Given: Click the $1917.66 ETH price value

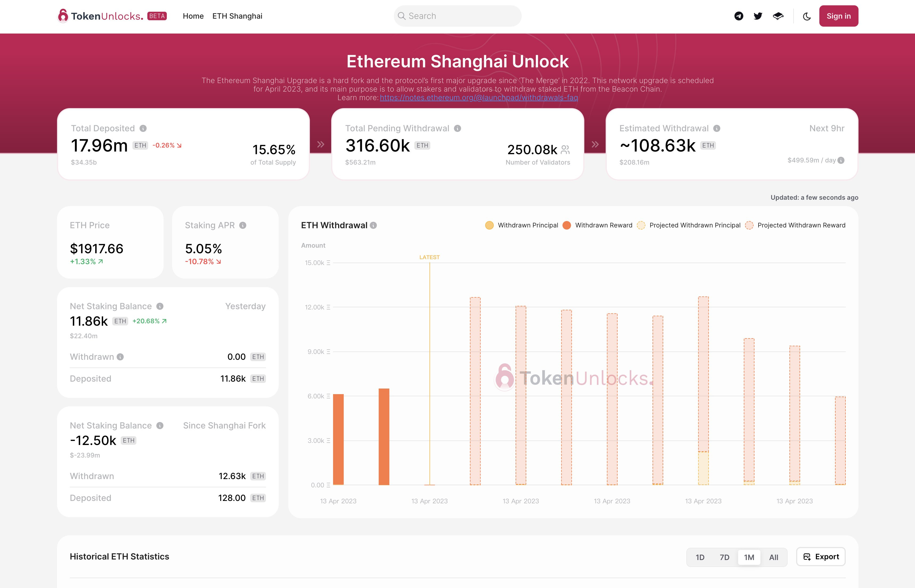Looking at the screenshot, I should (97, 248).
